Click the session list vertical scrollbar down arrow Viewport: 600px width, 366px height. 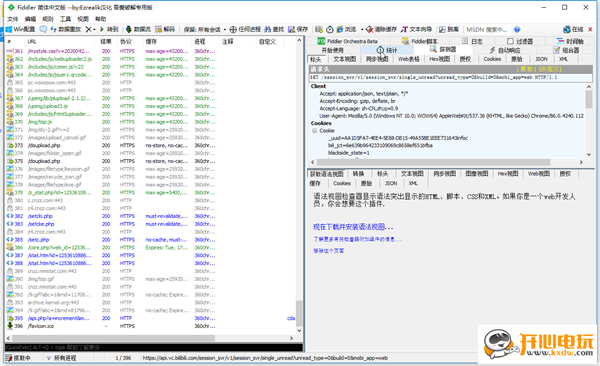299,330
